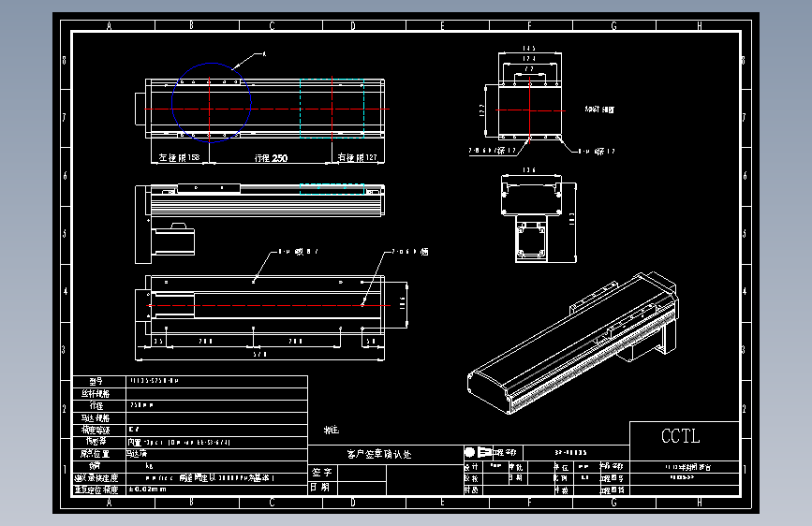Click the 签字 signature label

click(x=321, y=472)
